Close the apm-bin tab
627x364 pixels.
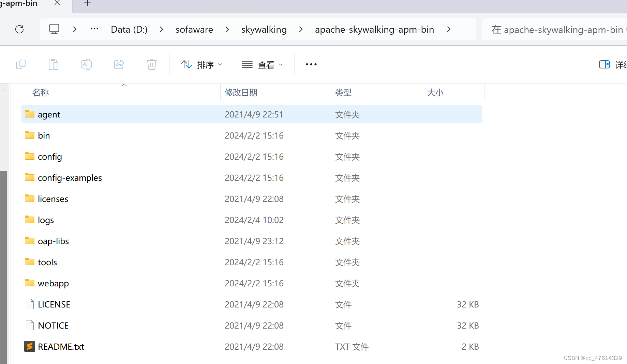tap(58, 3)
